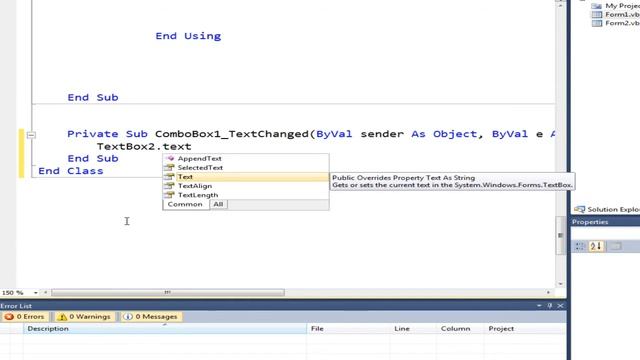
Task: Sort Error List by Line column
Action: coord(413,329)
